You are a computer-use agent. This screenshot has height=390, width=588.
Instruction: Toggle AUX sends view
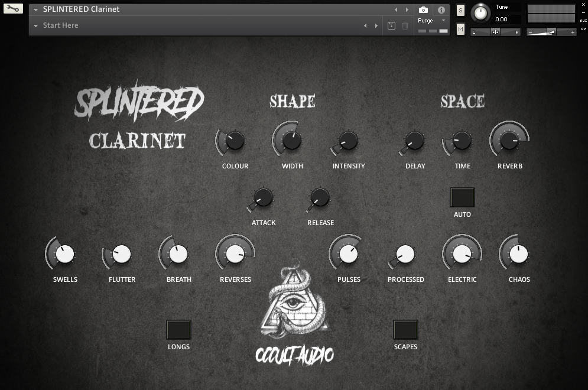tap(583, 21)
